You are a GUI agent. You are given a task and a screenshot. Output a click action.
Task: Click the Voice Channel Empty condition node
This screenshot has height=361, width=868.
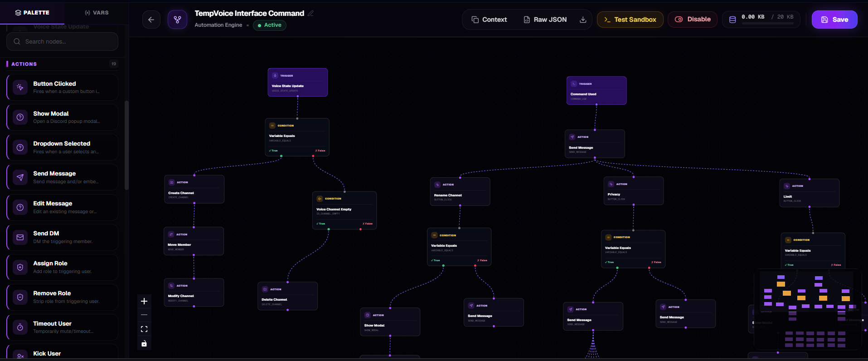[344, 210]
